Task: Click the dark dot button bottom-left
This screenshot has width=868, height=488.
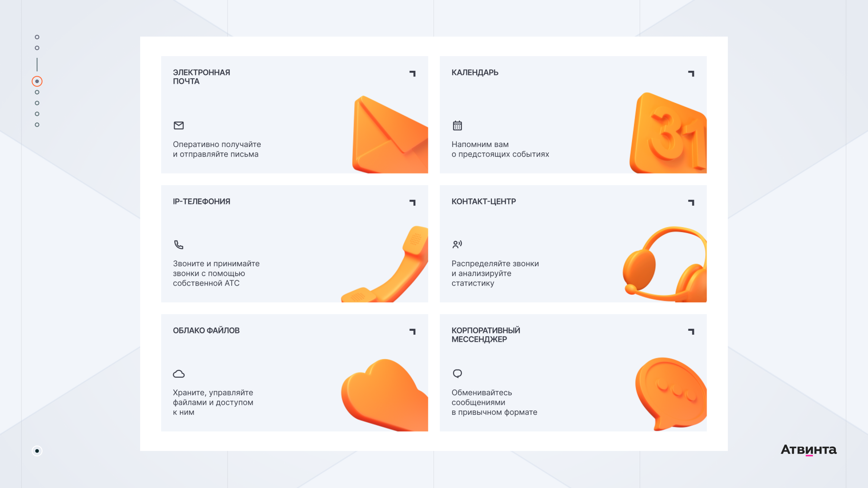Action: coord(37,451)
